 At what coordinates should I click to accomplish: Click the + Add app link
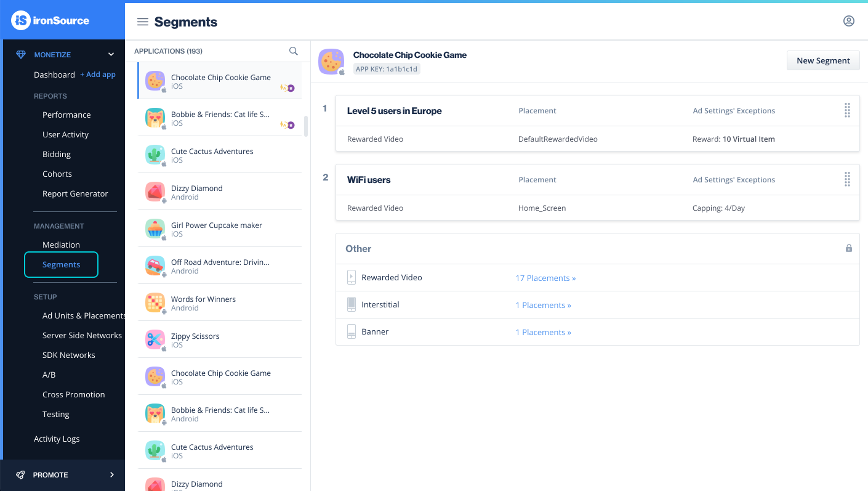pos(98,75)
